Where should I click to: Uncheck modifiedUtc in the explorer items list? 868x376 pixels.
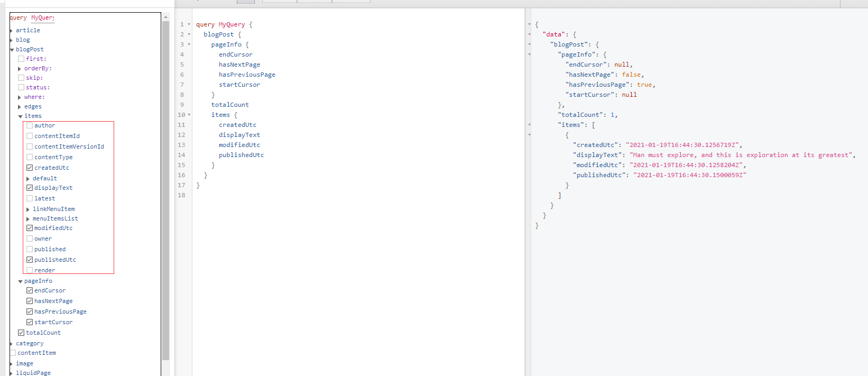coord(30,228)
